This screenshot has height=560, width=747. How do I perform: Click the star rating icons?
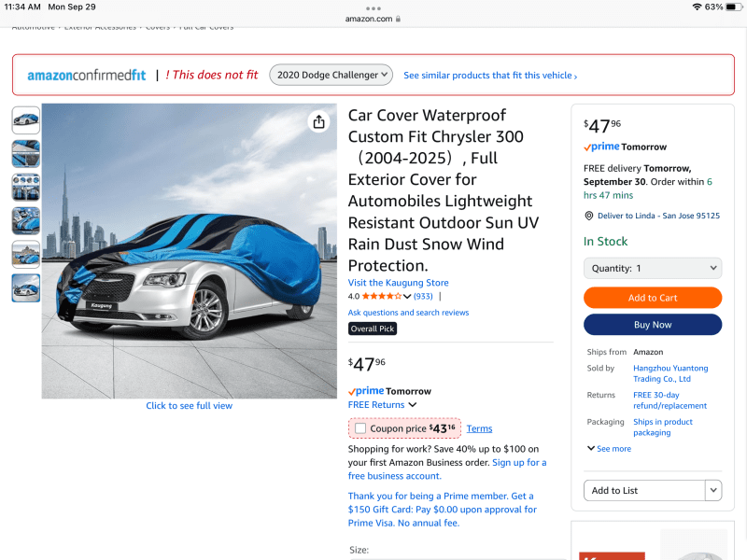pyautogui.click(x=382, y=296)
